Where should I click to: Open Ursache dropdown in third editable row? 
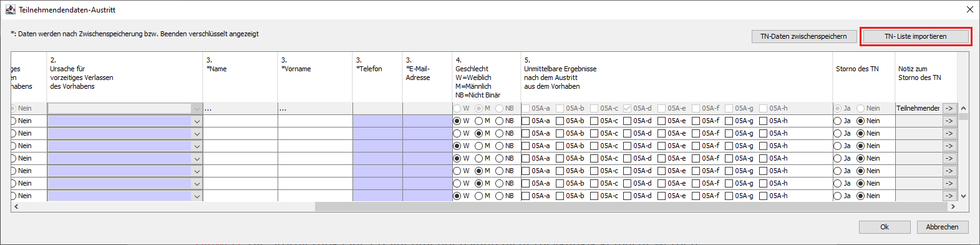click(x=196, y=146)
